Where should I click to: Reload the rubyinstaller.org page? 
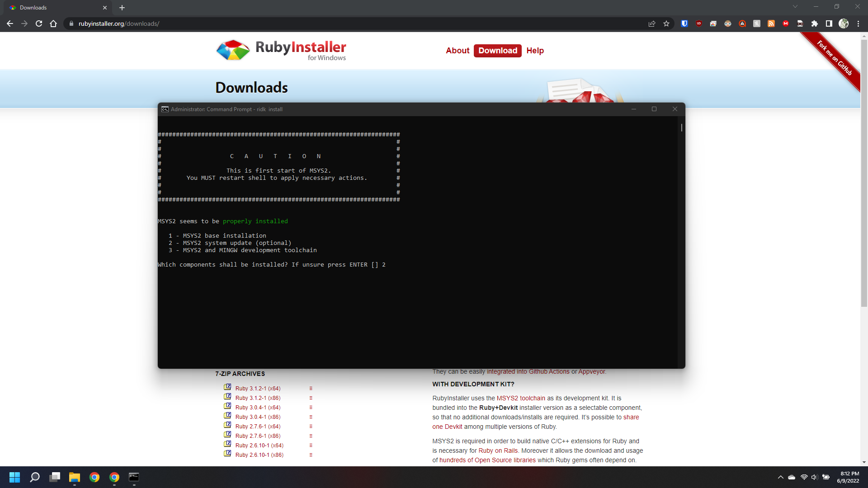tap(39, 23)
